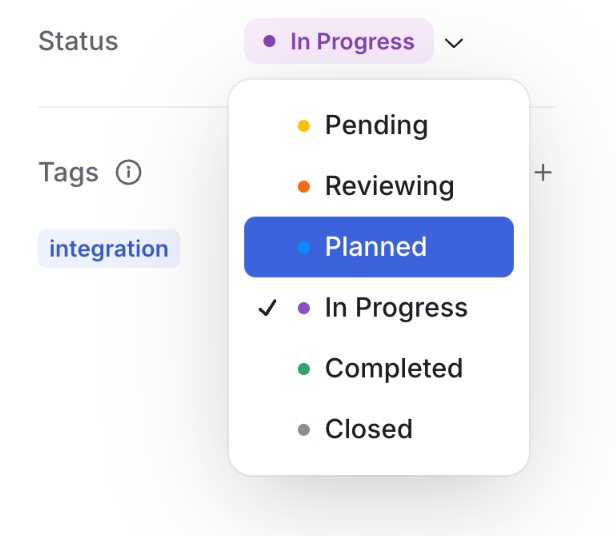Select Pending status option

pos(376,126)
